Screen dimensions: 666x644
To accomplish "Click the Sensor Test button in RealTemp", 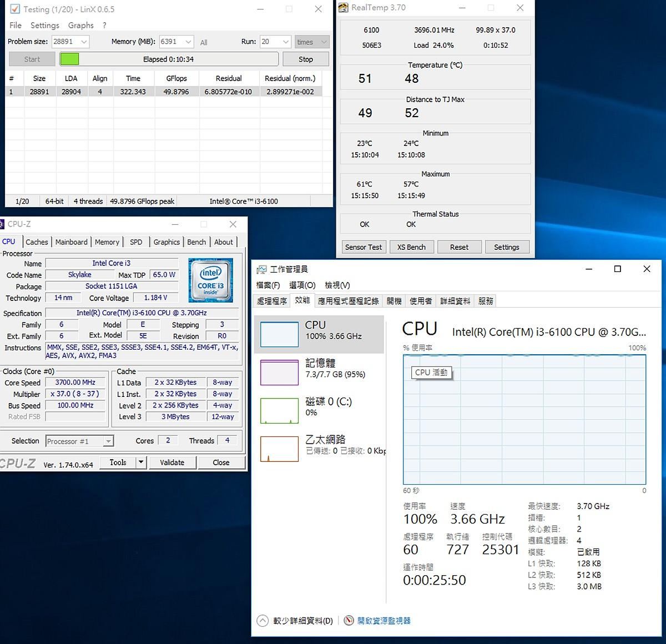I will coord(364,247).
